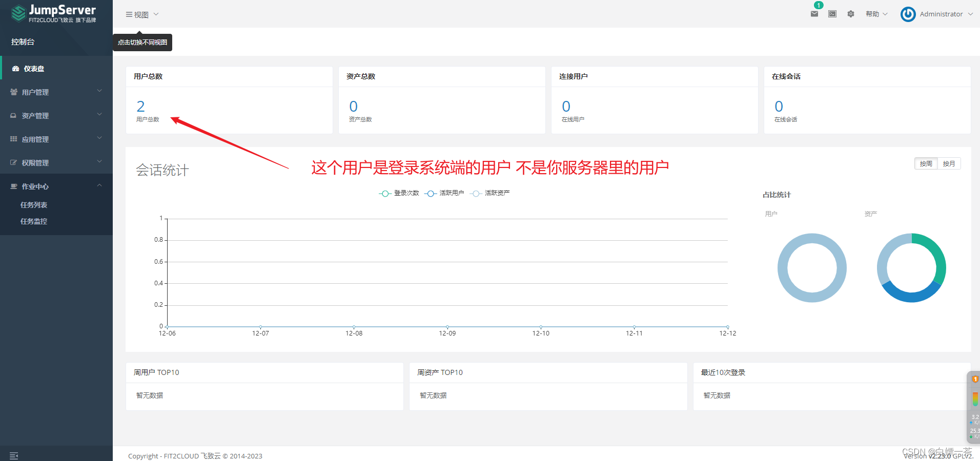980x461 pixels.
Task: Click the 12-09 data point on chart
Action: [447, 326]
